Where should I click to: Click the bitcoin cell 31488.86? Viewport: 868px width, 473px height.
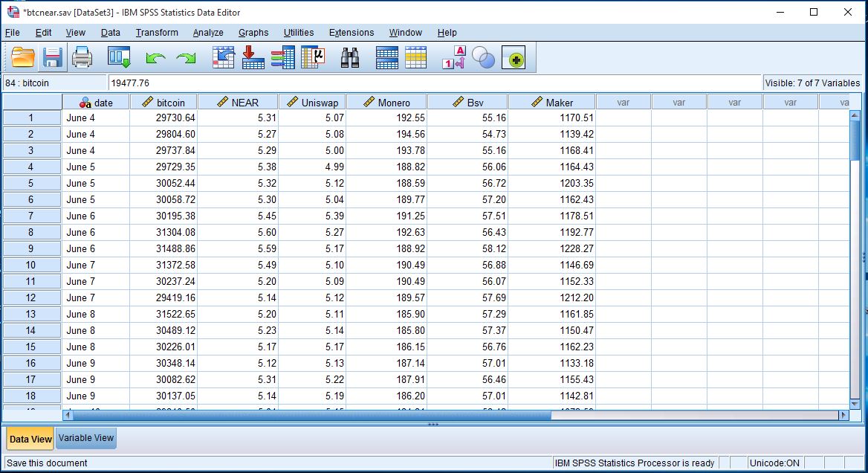[x=163, y=248]
